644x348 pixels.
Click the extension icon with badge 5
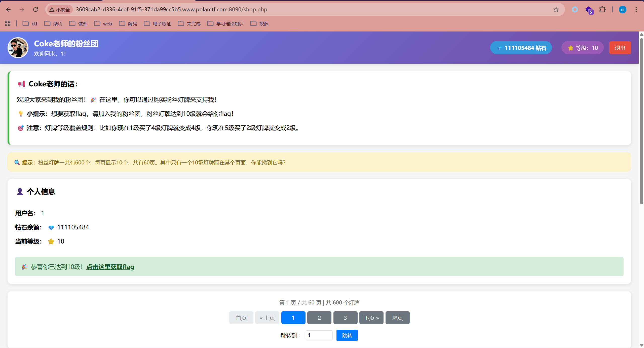pos(589,10)
